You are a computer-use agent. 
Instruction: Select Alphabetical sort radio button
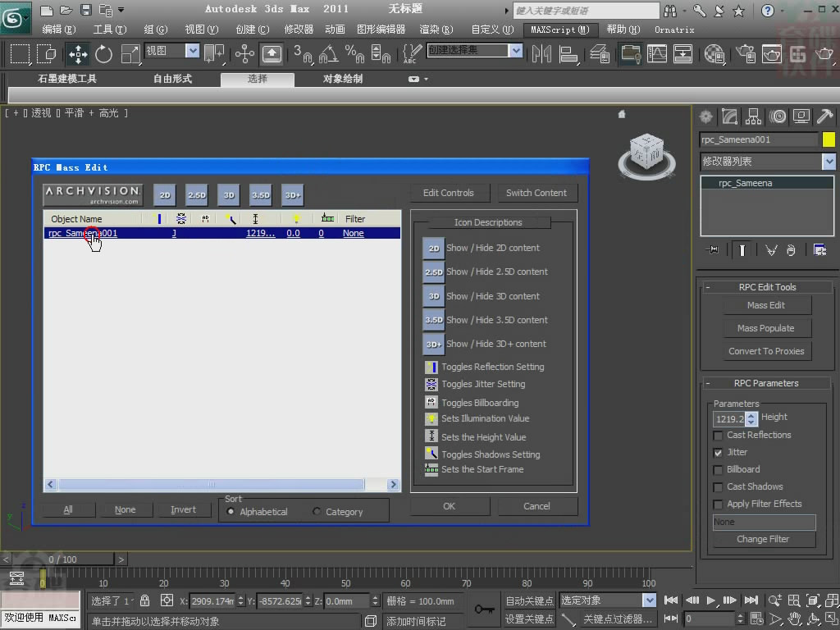point(231,512)
